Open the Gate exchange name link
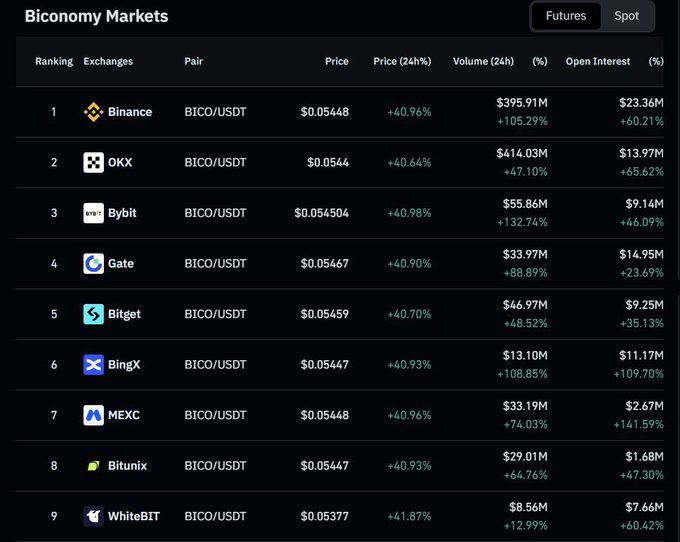The height and width of the screenshot is (542, 680). click(x=121, y=264)
